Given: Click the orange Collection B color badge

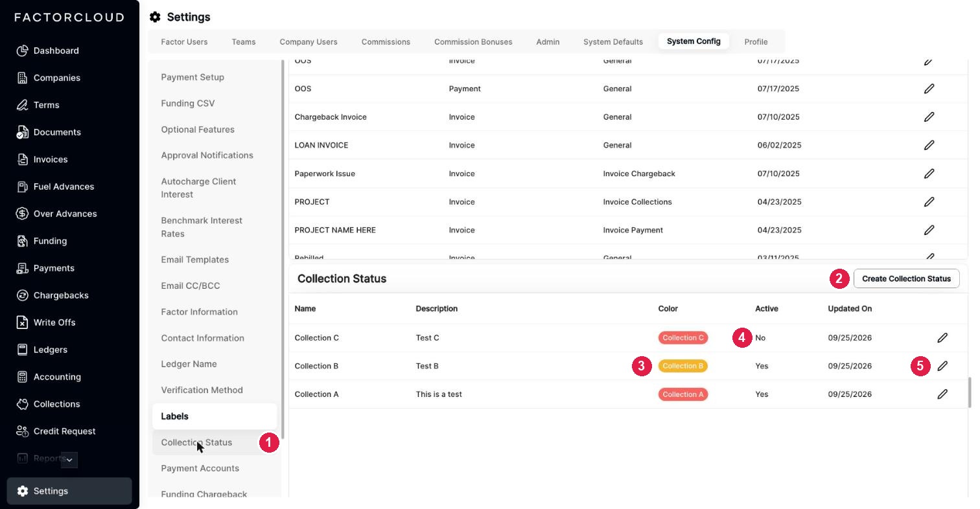Looking at the screenshot, I should click(683, 366).
